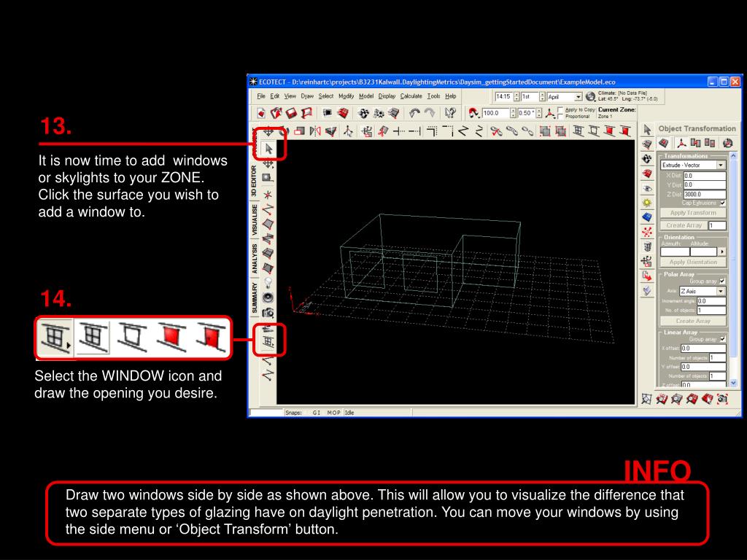
Task: Click the MOP snap label in status bar
Action: point(333,413)
